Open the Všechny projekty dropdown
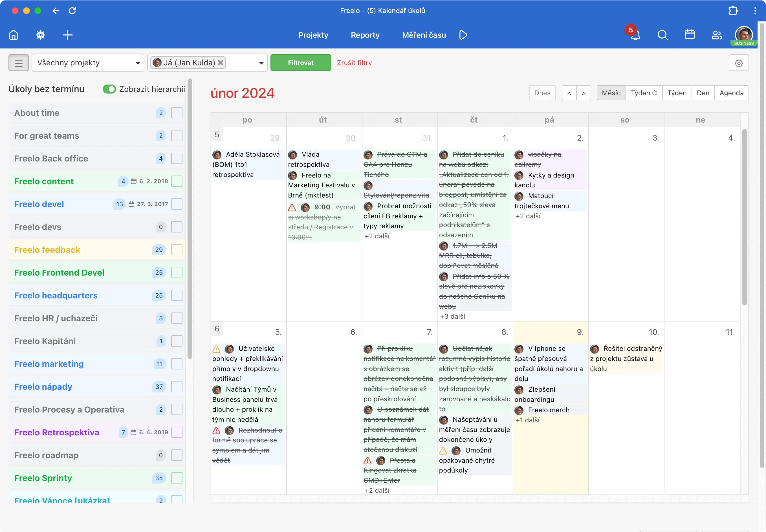 tap(88, 63)
